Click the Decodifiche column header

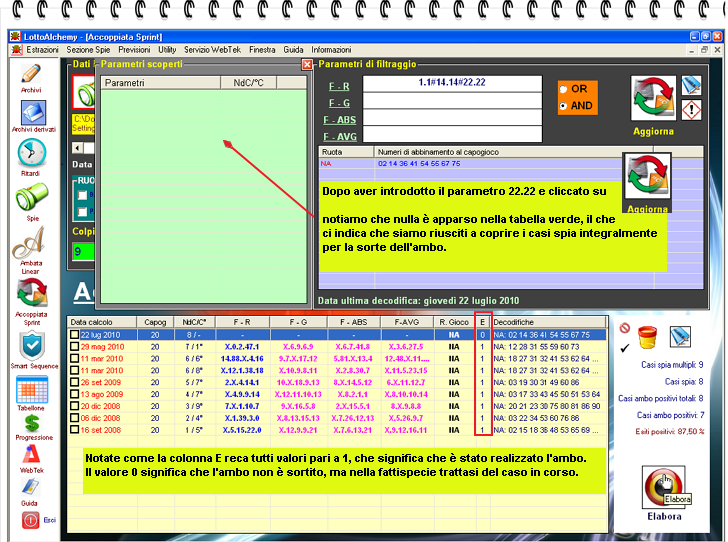point(549,322)
